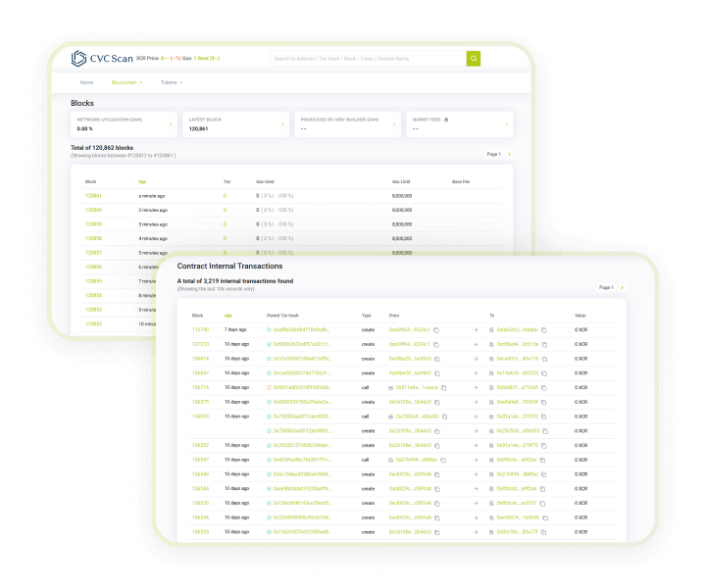The image size is (706, 588).
Task: Copy the To address in block 106529 row
Action: point(544,531)
